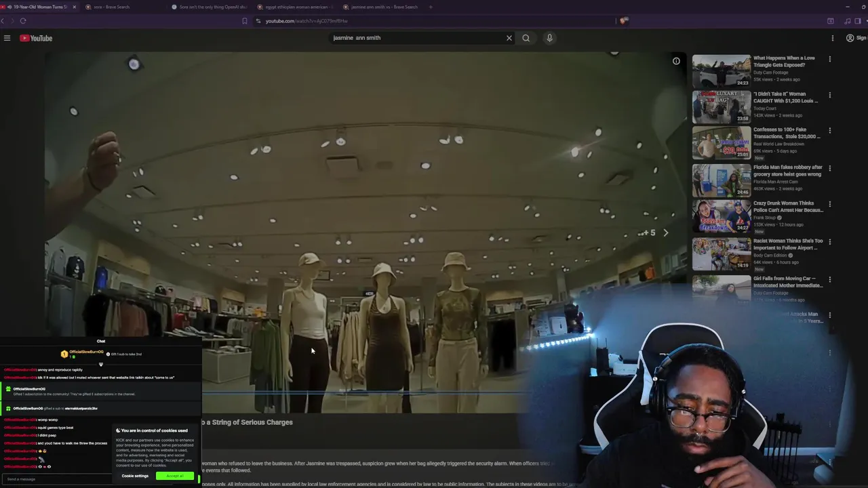Open more options for 'Confesses to 100+ Fake Transactions'
This screenshot has width=868, height=488.
[x=830, y=131]
